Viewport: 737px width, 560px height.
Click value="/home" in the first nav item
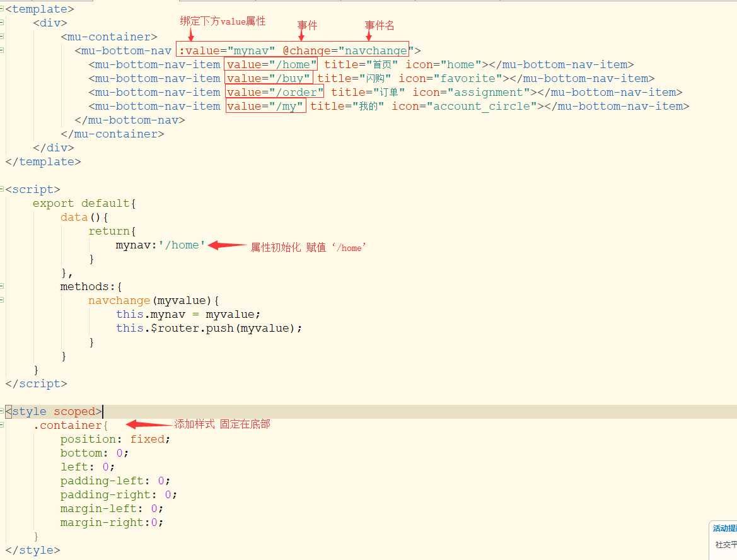[271, 64]
